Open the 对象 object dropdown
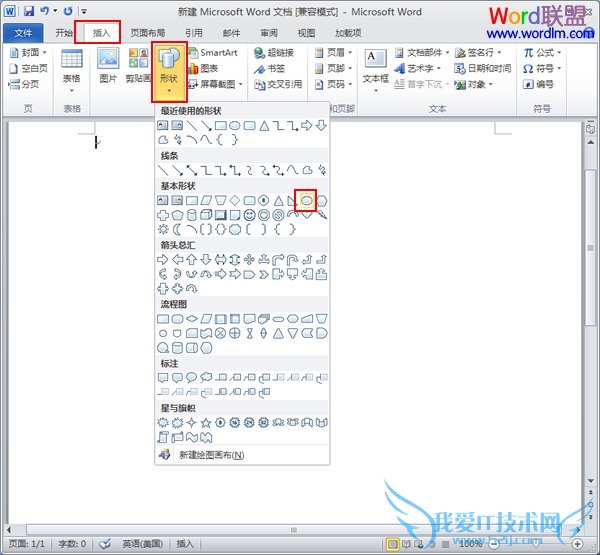This screenshot has height=555, width=600. click(473, 84)
